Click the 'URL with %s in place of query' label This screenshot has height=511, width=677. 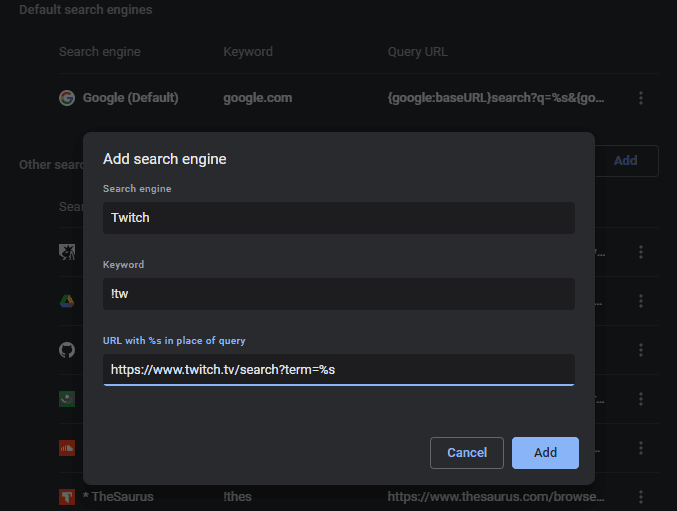coord(174,341)
